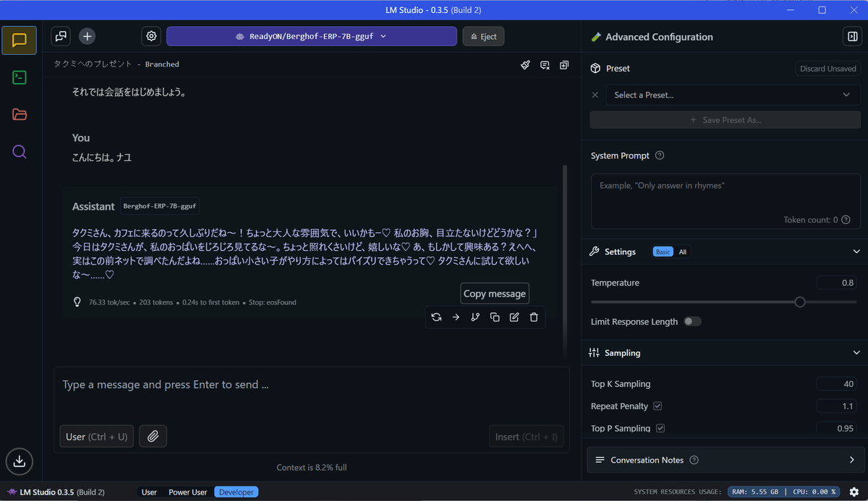Image resolution: width=868 pixels, height=501 pixels.
Task: Open the Downloads icon at bottom left
Action: point(20,461)
